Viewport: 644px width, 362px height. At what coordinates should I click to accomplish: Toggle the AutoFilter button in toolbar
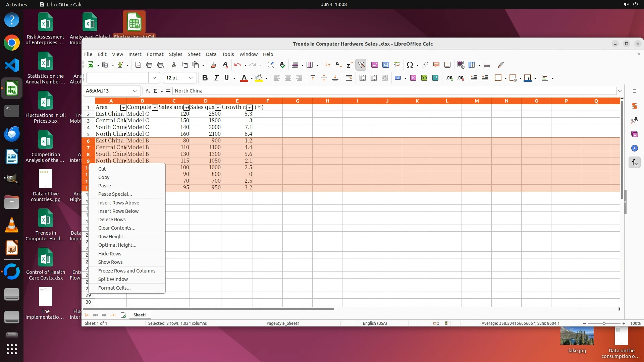[x=361, y=65]
